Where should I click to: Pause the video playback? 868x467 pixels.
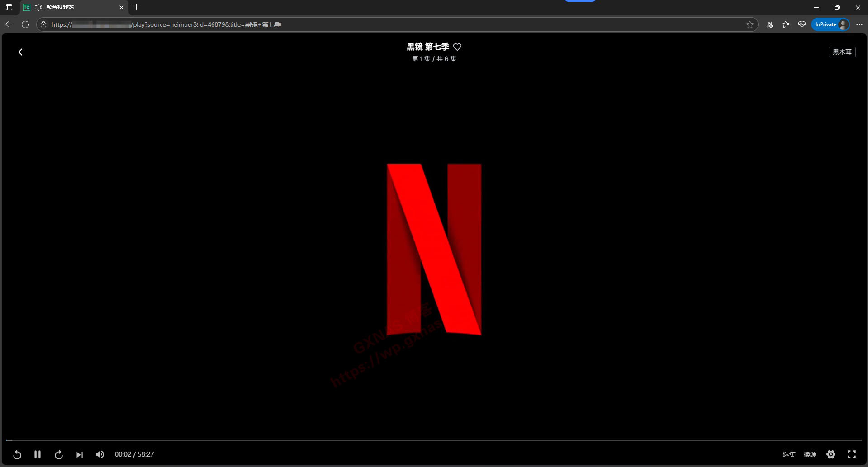coord(38,454)
